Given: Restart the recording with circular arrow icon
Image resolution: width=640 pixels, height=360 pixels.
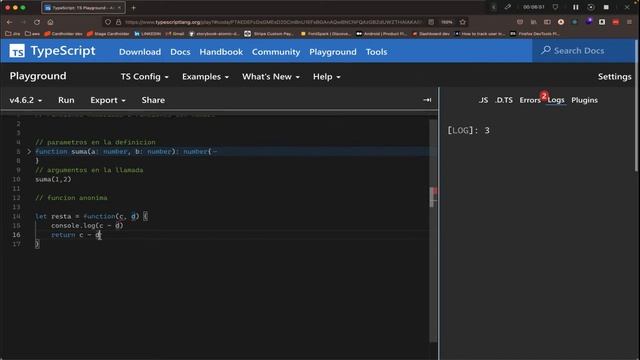Looking at the screenshot, I should [591, 7].
